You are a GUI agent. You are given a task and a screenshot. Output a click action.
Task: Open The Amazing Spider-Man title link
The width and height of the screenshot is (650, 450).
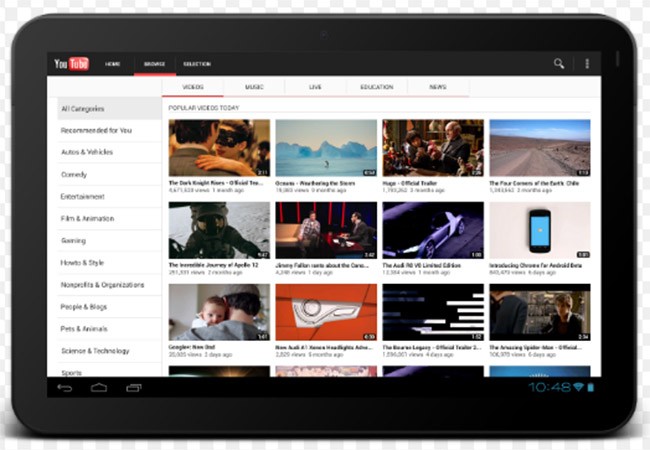(x=535, y=347)
